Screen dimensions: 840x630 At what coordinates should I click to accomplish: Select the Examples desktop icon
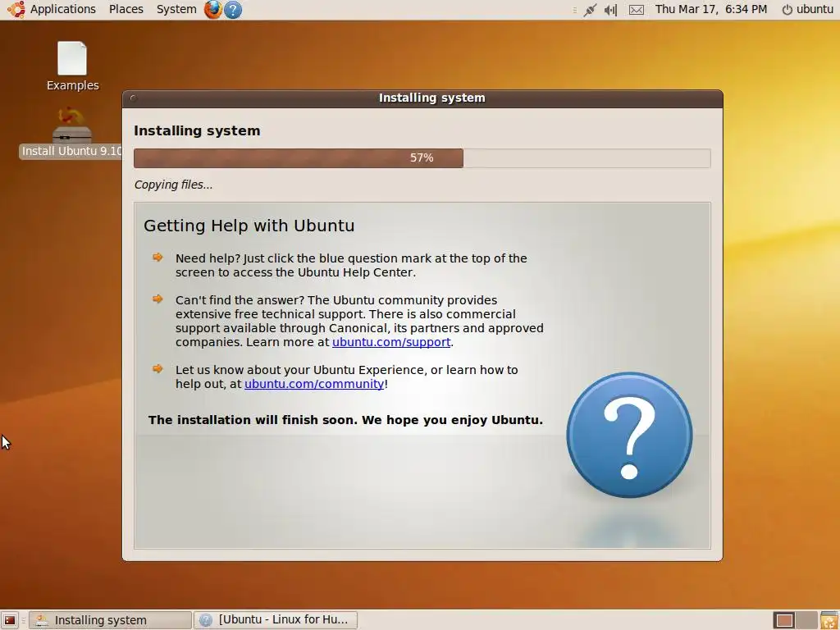pyautogui.click(x=72, y=66)
